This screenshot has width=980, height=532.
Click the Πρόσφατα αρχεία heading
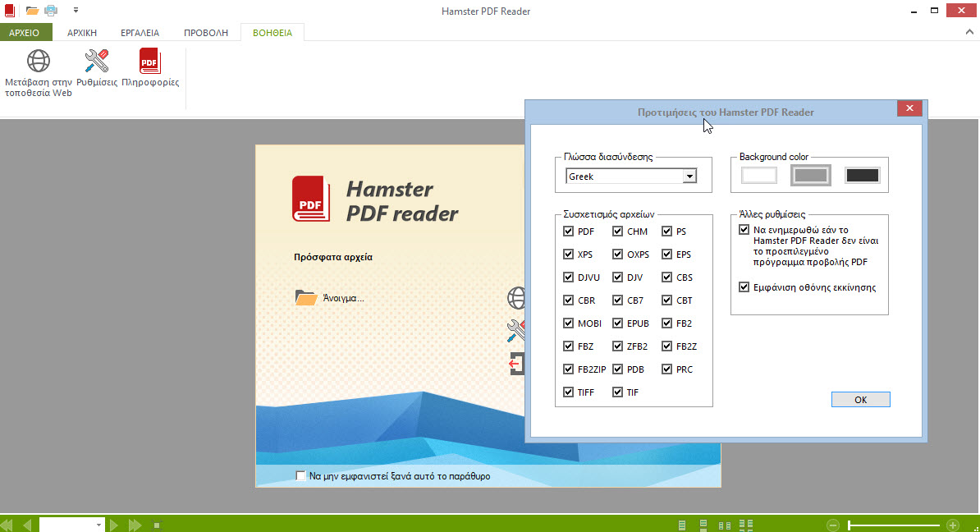pos(333,257)
